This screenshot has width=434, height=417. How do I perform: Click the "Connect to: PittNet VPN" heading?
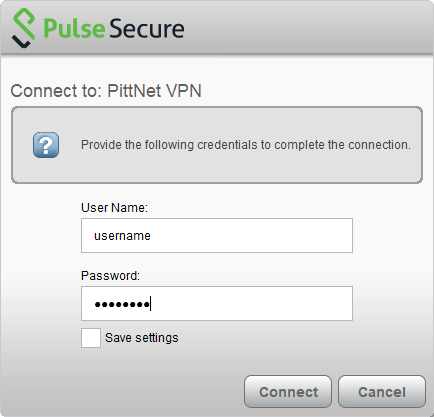tap(106, 91)
